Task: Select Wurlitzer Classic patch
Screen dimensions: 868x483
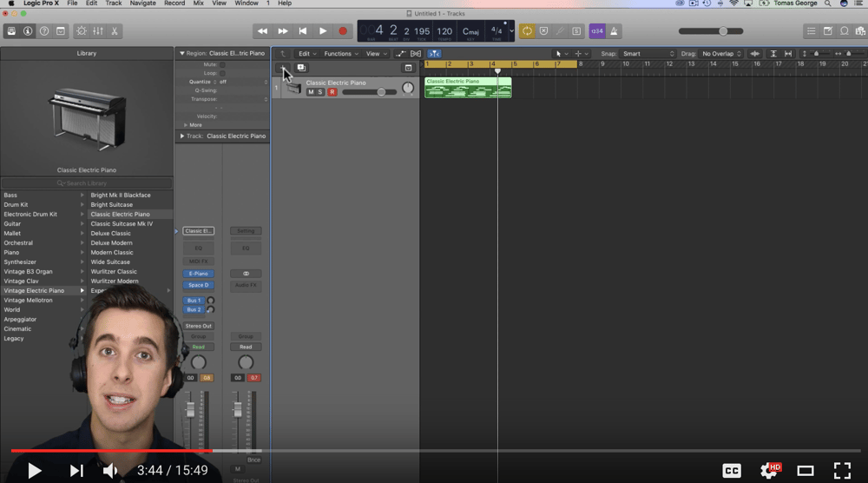Action: 114,271
